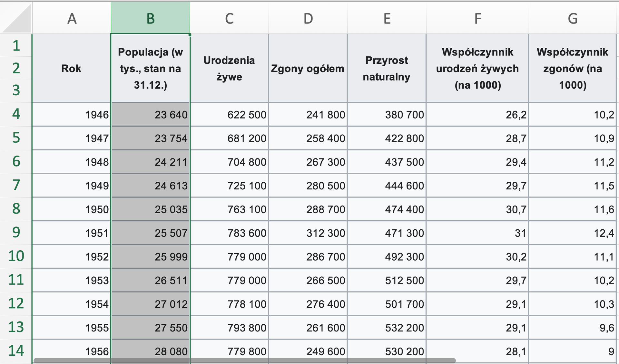Click the population cell '23 754'

pyautogui.click(x=151, y=138)
